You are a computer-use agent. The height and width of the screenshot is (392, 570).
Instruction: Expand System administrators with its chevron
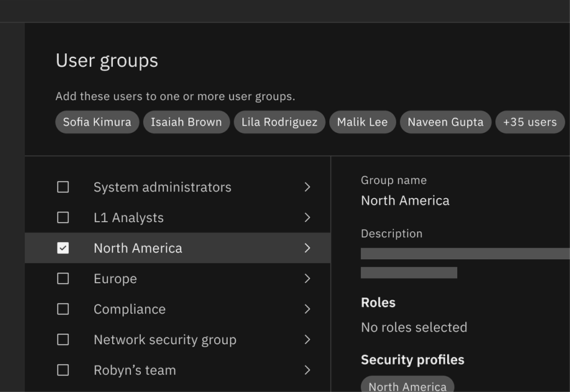(x=307, y=187)
